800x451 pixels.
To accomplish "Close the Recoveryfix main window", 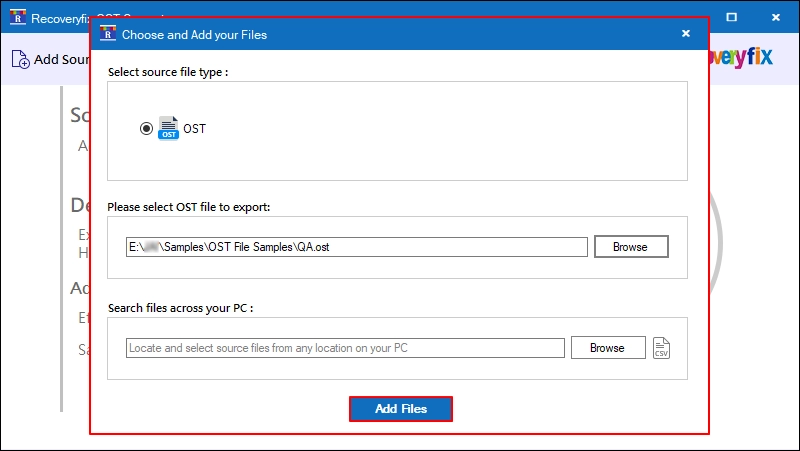I will pyautogui.click(x=776, y=17).
